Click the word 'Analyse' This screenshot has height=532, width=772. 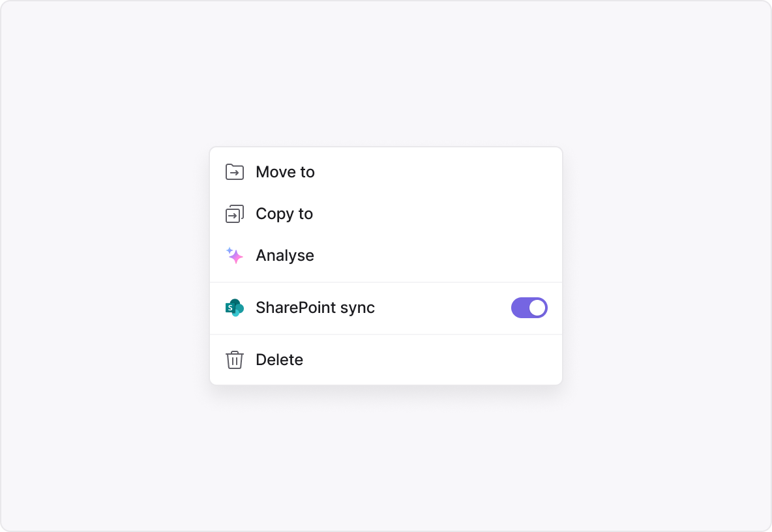pyautogui.click(x=284, y=256)
